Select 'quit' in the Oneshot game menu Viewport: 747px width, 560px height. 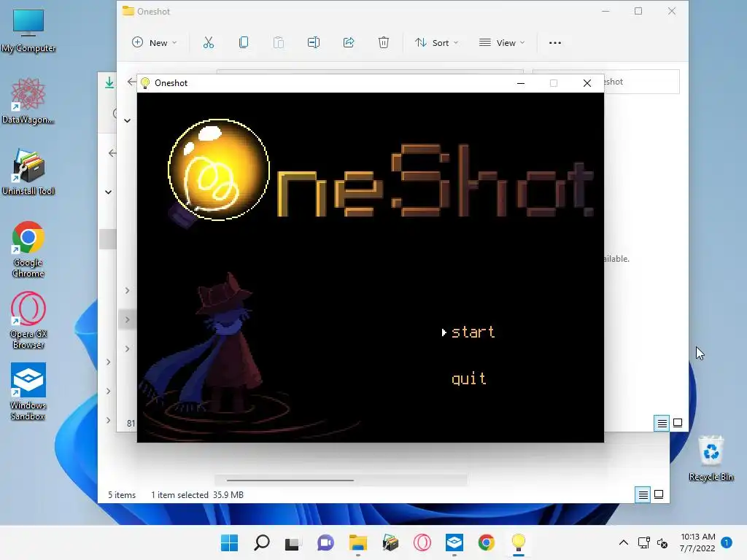coord(469,378)
